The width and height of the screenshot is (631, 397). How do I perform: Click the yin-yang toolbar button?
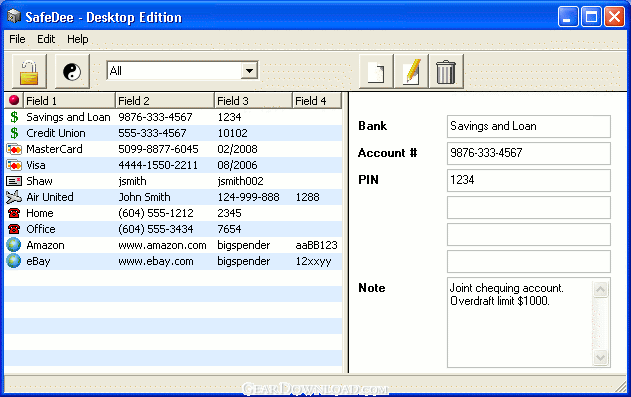(72, 72)
